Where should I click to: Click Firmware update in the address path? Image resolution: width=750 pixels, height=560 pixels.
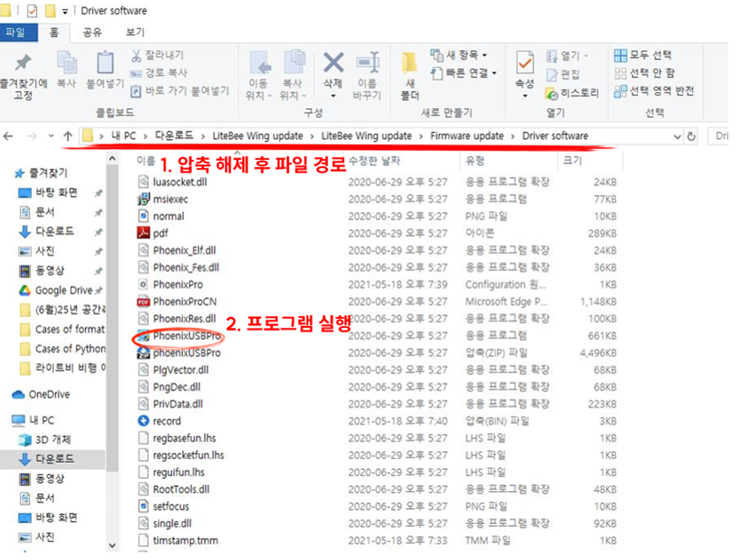click(x=467, y=136)
